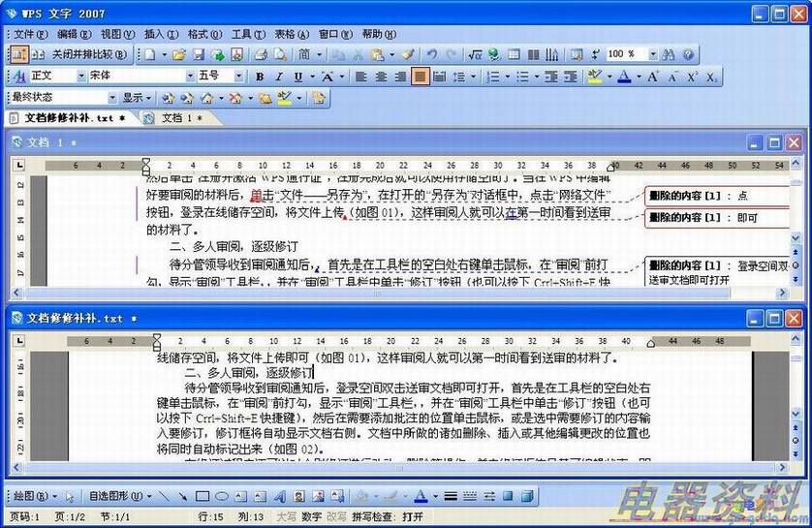Open the 插入 menu
Screen dimensions: 812x528
click(161, 34)
